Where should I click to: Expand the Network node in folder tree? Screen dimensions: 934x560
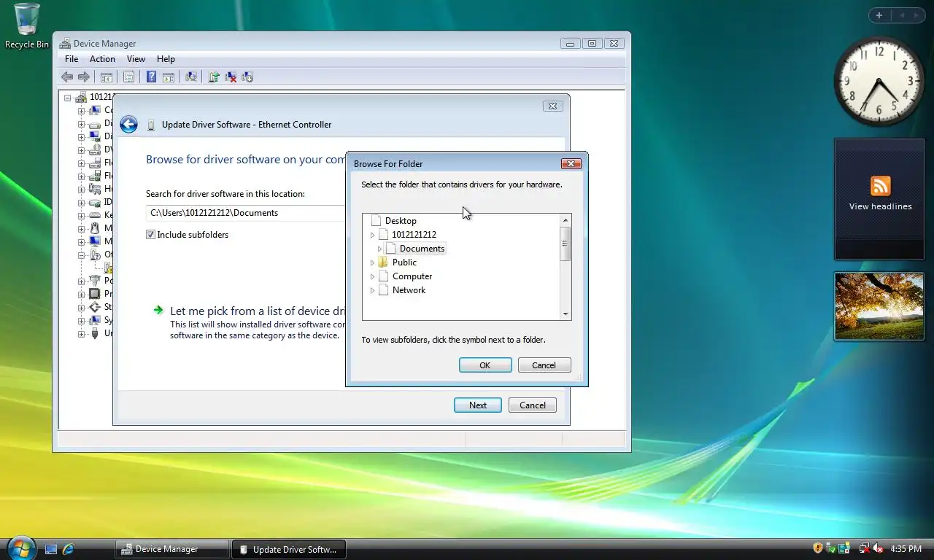372,290
